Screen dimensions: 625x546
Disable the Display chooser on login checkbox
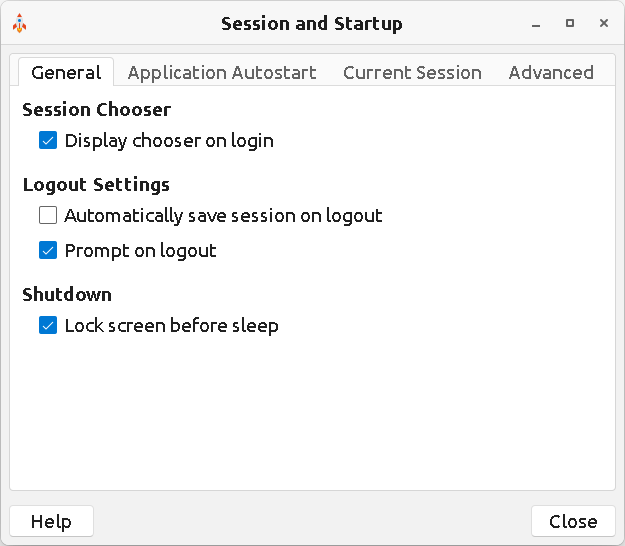(48, 141)
